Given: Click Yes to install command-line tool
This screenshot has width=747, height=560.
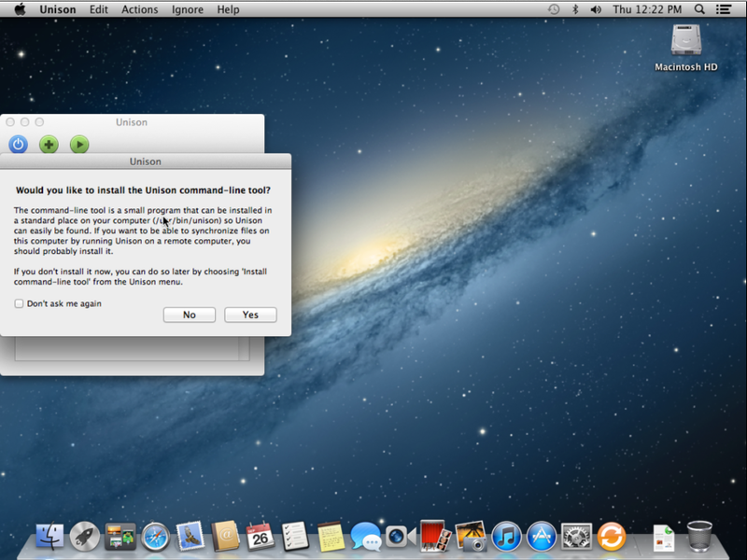Looking at the screenshot, I should click(250, 315).
